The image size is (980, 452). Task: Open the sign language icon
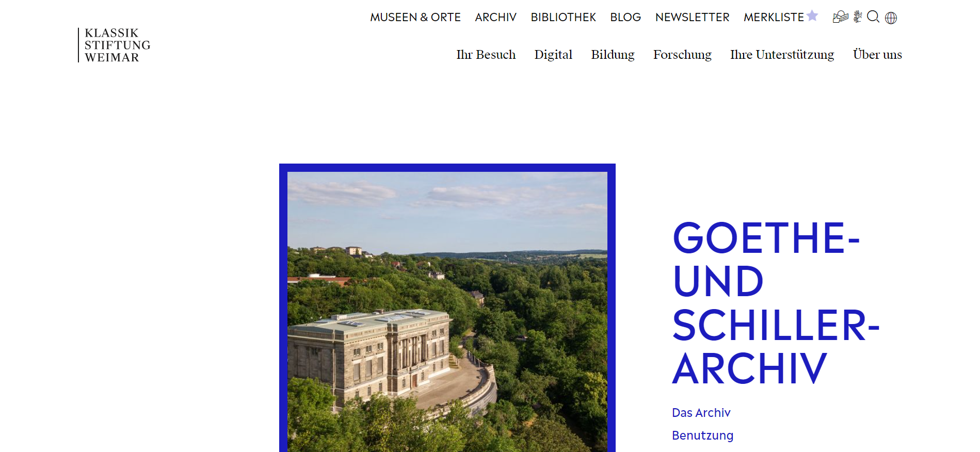(858, 17)
